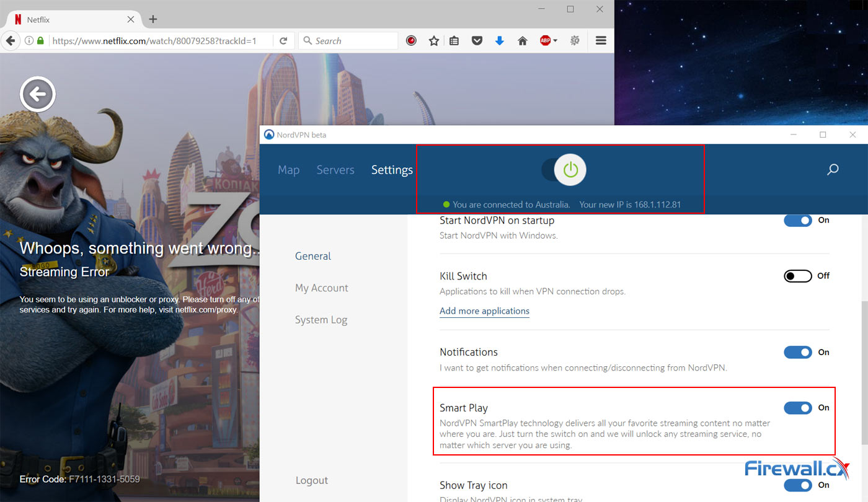Click the Whoops something went wrong heading

click(x=140, y=249)
